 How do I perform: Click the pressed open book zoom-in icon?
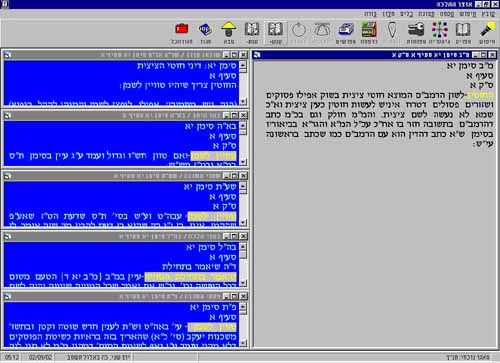coord(275,30)
